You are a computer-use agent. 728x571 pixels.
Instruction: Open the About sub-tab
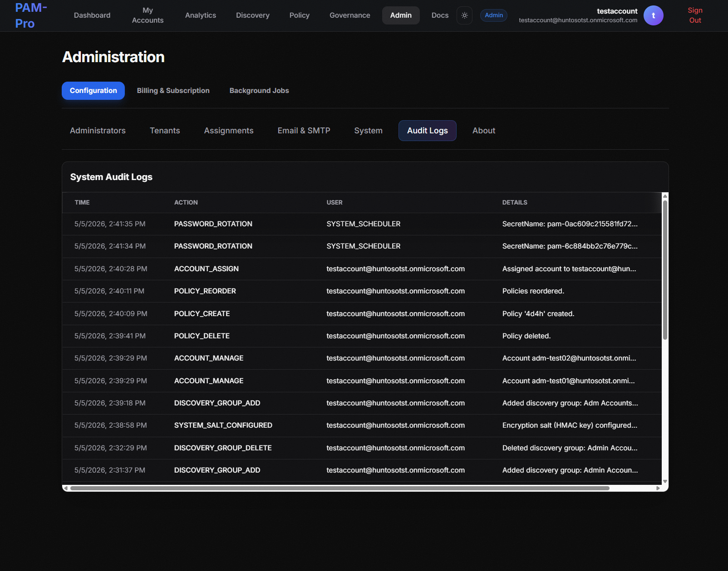pyautogui.click(x=484, y=131)
